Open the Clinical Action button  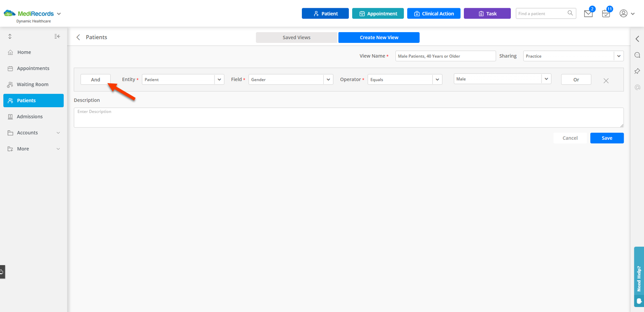434,13
